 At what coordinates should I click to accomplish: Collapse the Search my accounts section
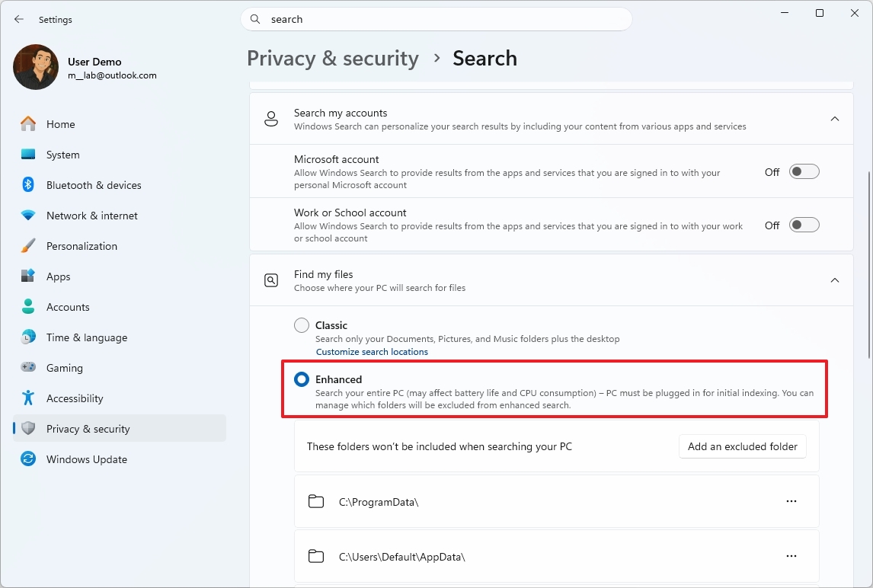834,119
